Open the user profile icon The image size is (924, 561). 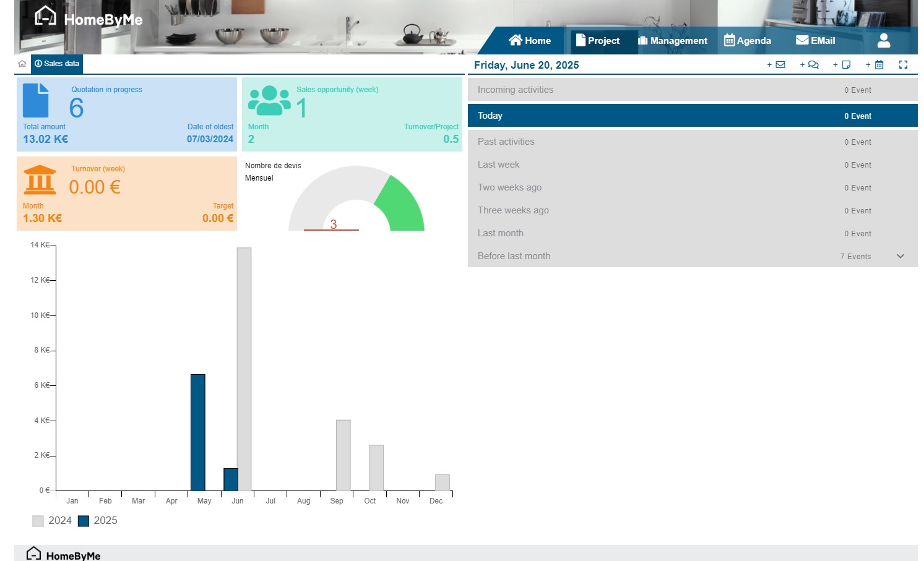[x=883, y=41]
